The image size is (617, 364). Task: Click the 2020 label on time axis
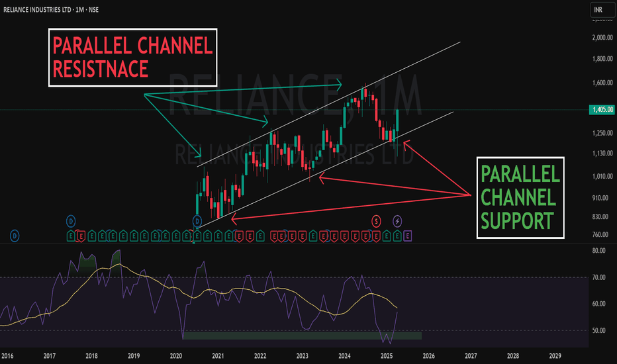(176, 356)
